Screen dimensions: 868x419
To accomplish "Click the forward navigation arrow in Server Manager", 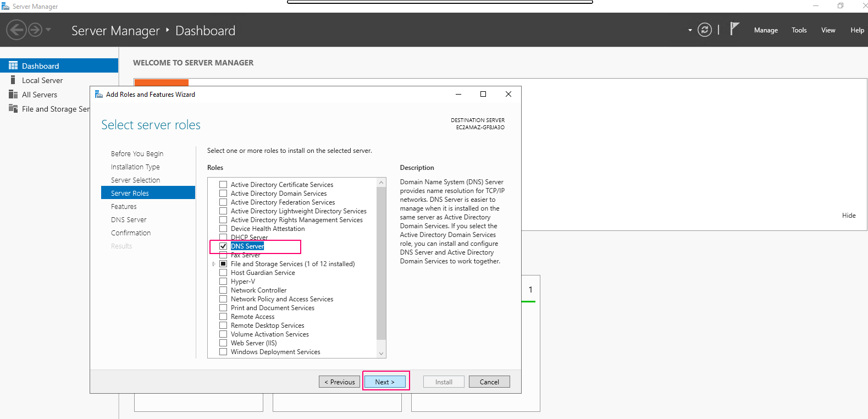I will [x=35, y=30].
